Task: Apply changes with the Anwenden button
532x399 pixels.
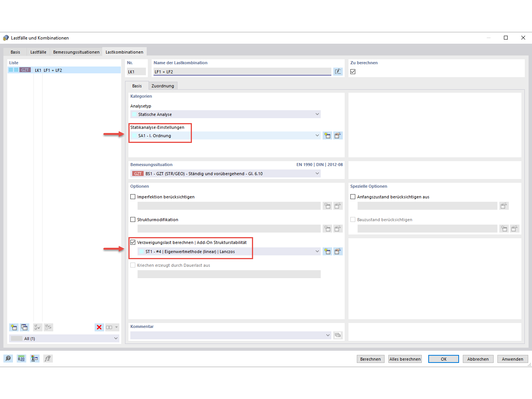Action: click(x=512, y=359)
